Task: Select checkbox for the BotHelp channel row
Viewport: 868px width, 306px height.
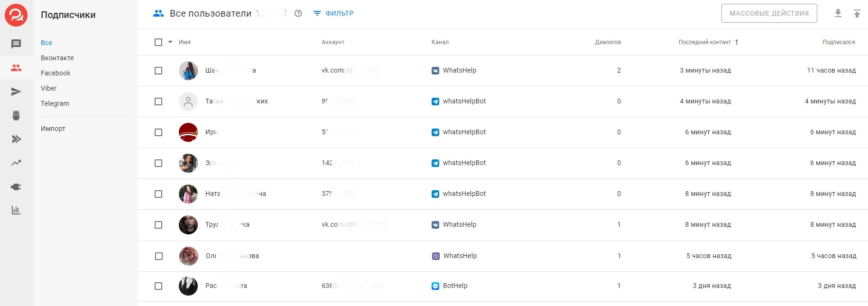Action: point(158,286)
